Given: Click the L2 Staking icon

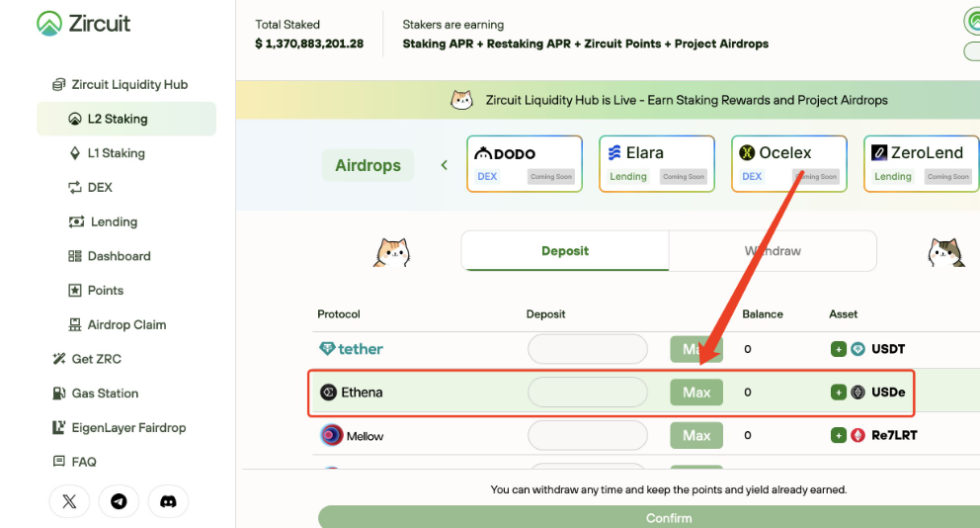Looking at the screenshot, I should 75,119.
